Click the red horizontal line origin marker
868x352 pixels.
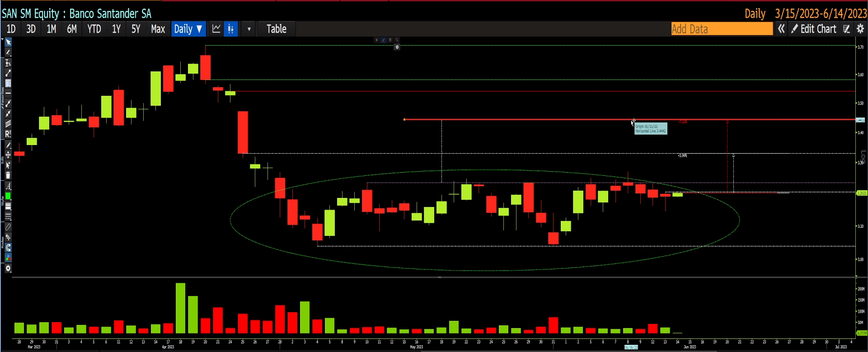(x=404, y=119)
